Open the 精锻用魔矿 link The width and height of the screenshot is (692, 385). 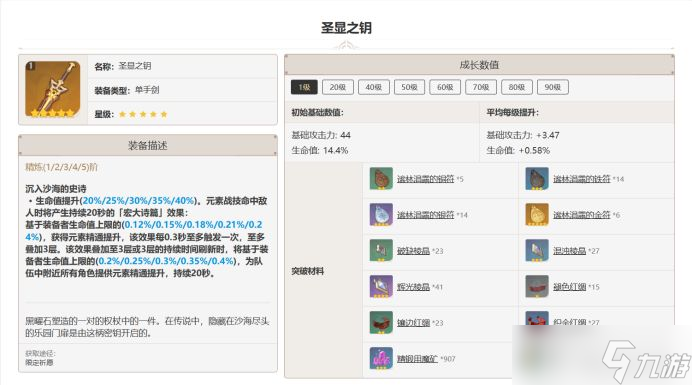point(417,359)
